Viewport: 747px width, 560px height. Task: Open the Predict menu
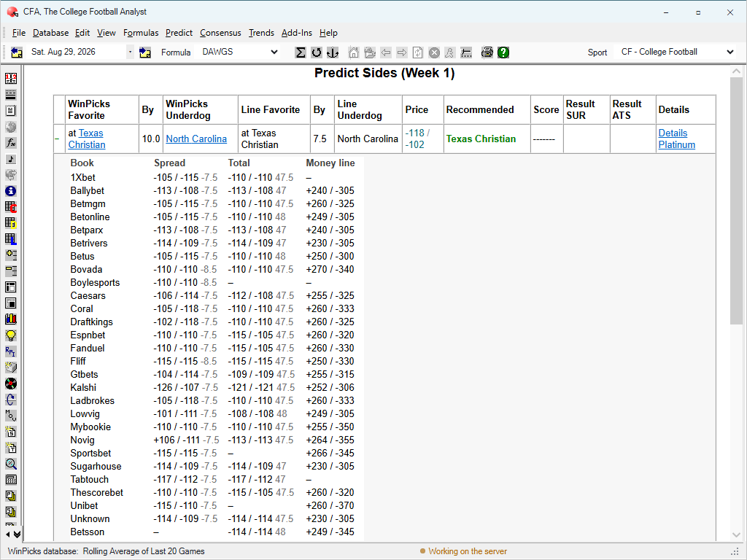(x=179, y=33)
